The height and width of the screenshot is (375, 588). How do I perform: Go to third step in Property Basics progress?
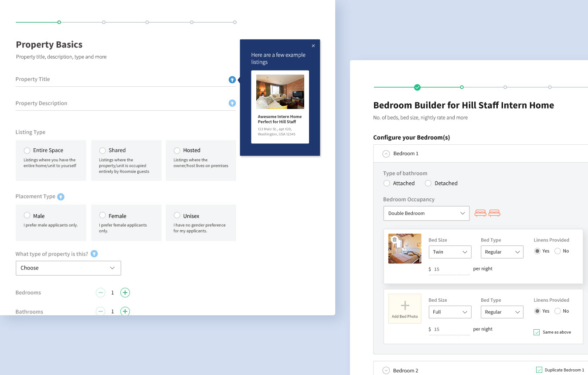[x=147, y=22]
